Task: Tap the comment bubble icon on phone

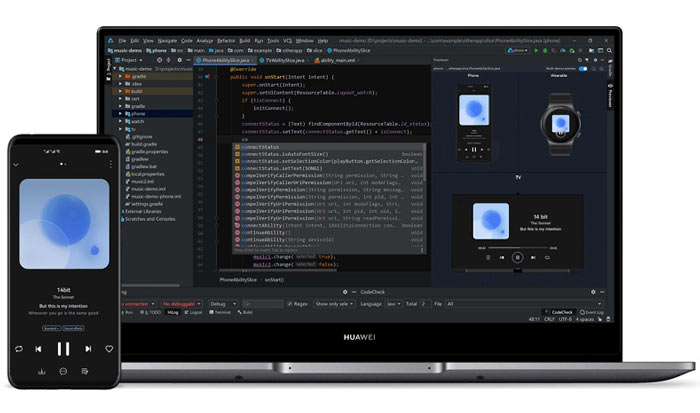Action: tap(63, 371)
